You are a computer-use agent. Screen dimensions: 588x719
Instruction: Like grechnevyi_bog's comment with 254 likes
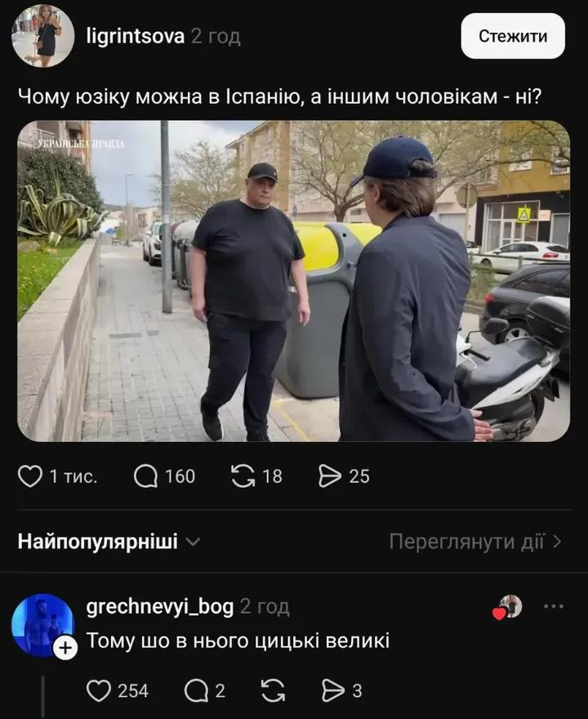tap(99, 690)
